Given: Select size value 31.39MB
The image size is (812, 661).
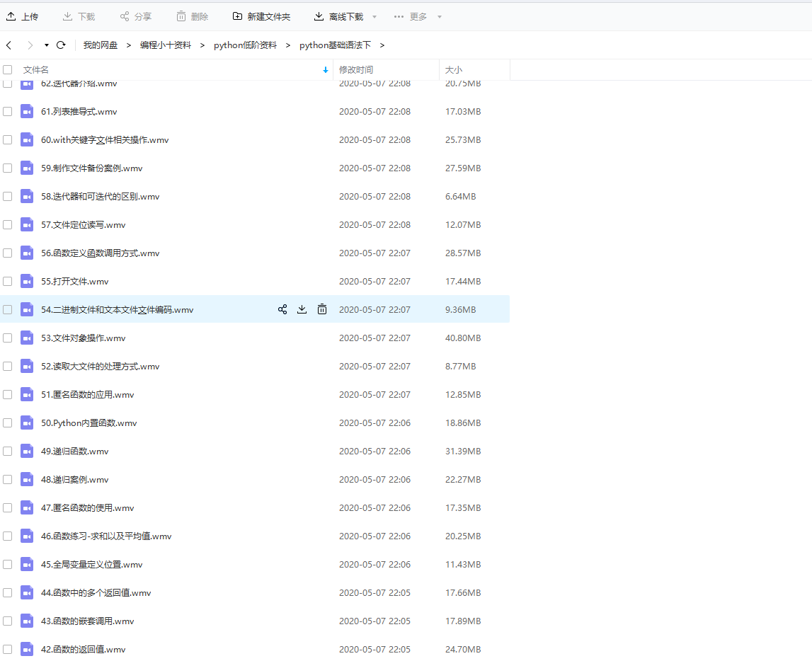Looking at the screenshot, I should (x=463, y=451).
